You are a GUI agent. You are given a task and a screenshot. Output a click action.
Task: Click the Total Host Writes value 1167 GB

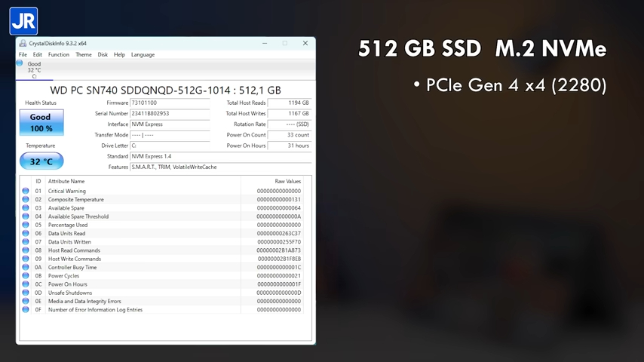tap(290, 113)
